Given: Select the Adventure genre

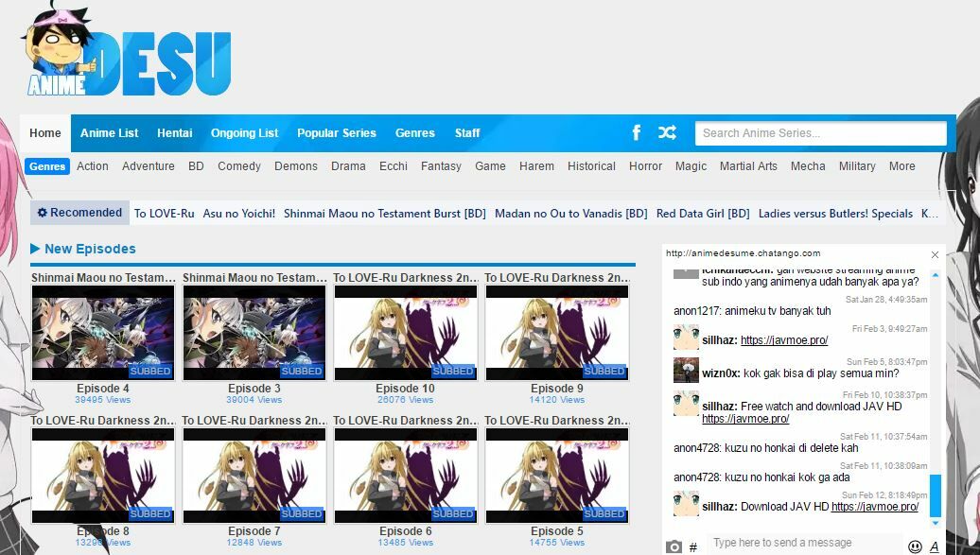Looking at the screenshot, I should (149, 166).
